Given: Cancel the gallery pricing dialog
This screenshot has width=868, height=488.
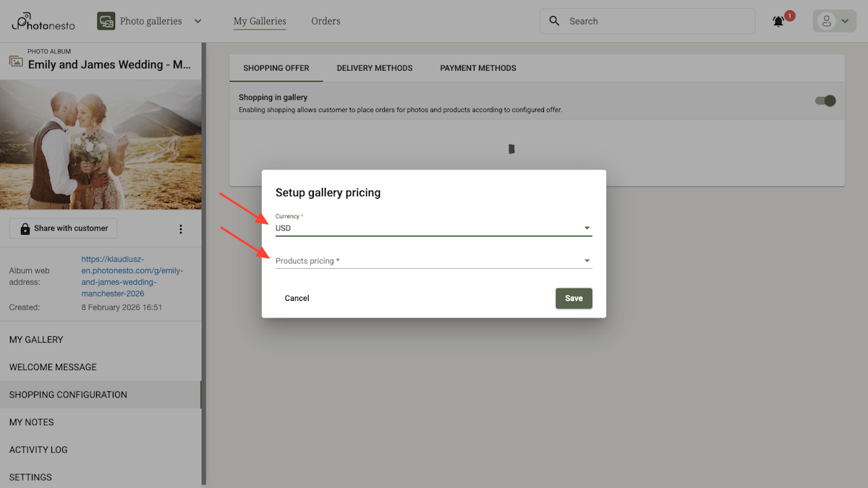Looking at the screenshot, I should (297, 298).
